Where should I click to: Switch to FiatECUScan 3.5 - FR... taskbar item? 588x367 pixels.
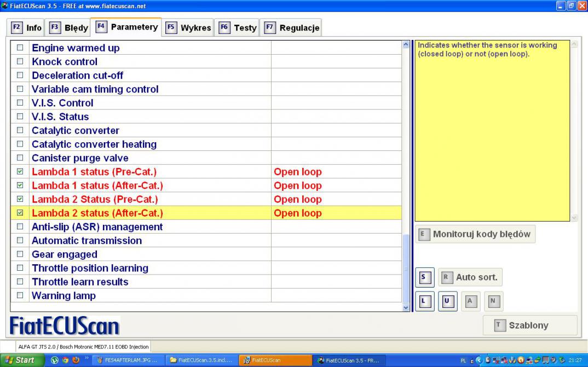tap(348, 360)
